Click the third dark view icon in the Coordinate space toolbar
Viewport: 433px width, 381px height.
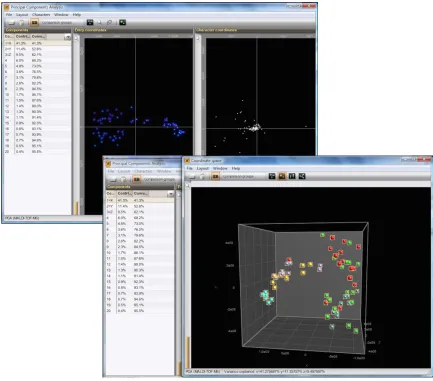point(292,176)
